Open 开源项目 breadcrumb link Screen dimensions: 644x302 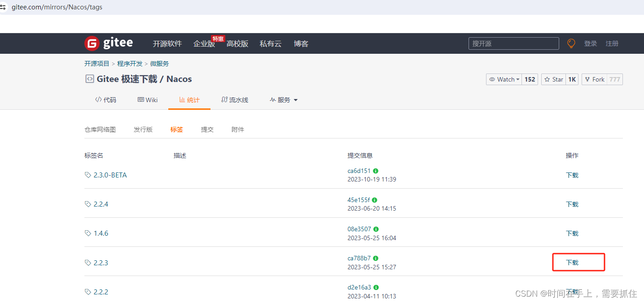coord(97,64)
